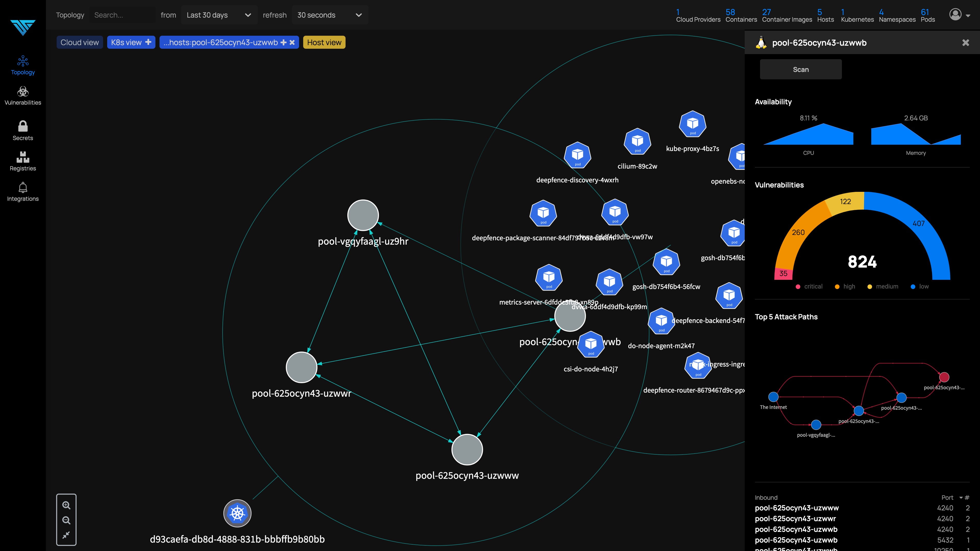Image resolution: width=980 pixels, height=551 pixels.
Task: Select inbound row pool-625ocyn43-uzwww port 4240
Action: tap(862, 508)
